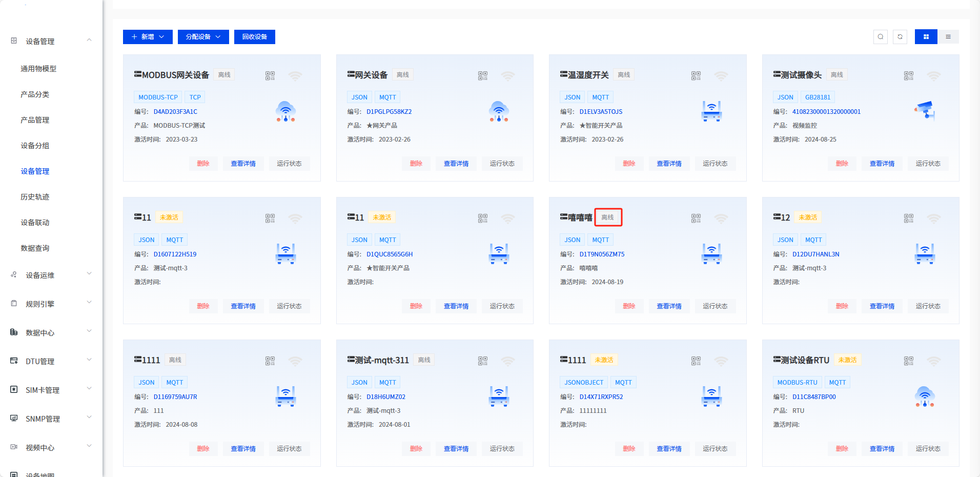View details of 测试-mqtt-311

pos(456,449)
